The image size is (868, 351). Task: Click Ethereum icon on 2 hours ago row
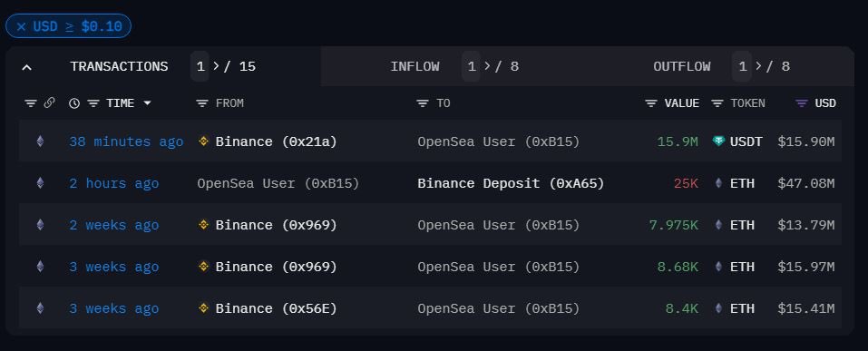click(x=40, y=183)
